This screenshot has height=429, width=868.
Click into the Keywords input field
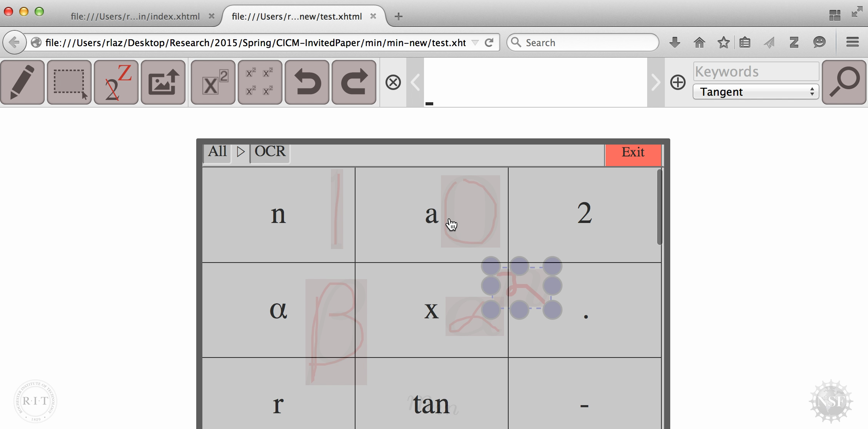[x=756, y=71]
